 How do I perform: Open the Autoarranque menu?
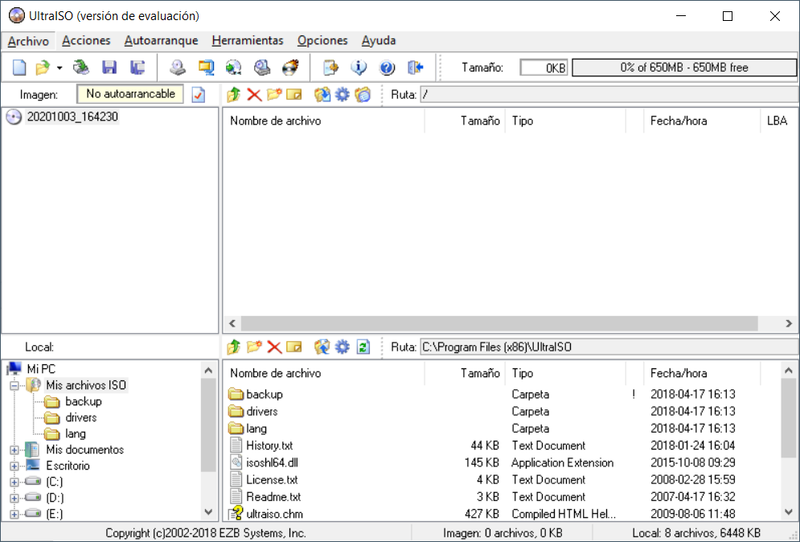click(x=161, y=41)
